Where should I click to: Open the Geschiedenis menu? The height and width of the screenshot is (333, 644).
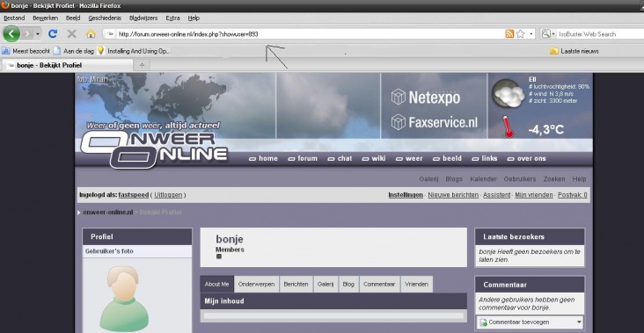click(x=105, y=18)
